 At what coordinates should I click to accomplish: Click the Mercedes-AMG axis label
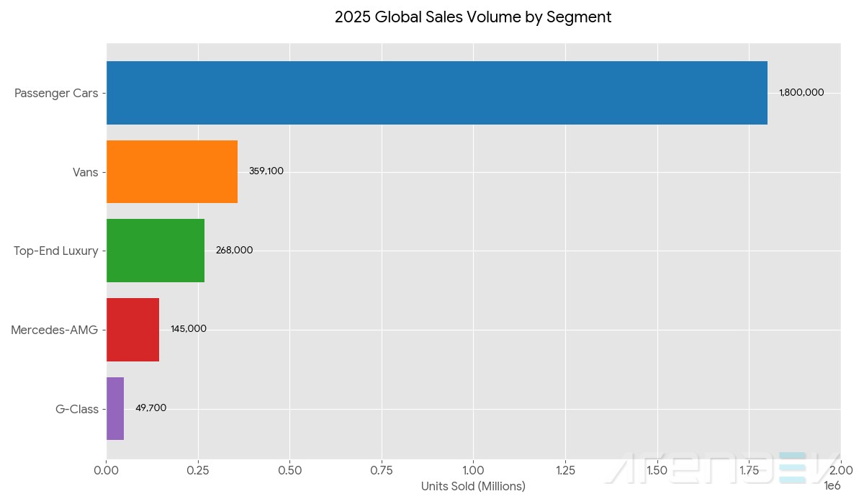[x=54, y=330]
